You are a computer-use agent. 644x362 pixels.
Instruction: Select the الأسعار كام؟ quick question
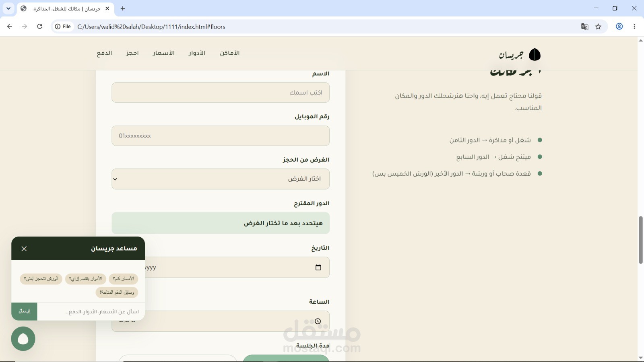[x=123, y=279]
